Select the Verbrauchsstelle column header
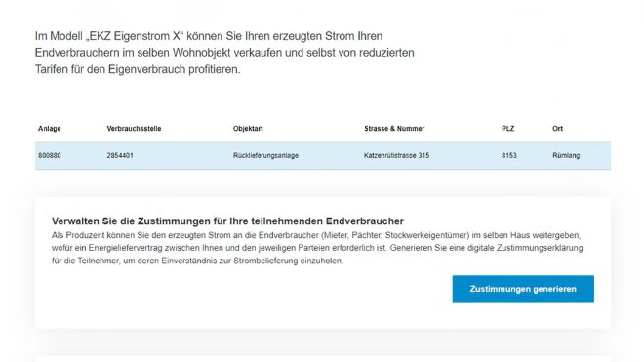 click(134, 128)
